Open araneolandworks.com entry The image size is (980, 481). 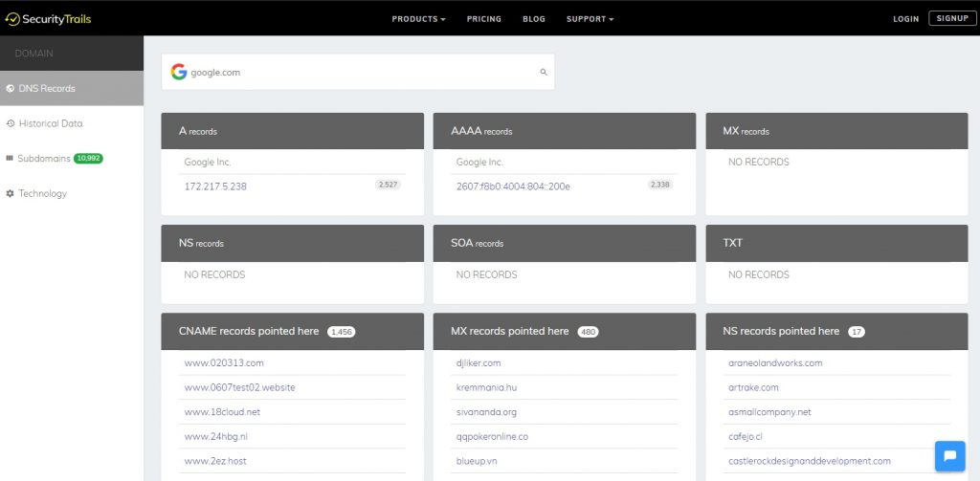pyautogui.click(x=775, y=363)
